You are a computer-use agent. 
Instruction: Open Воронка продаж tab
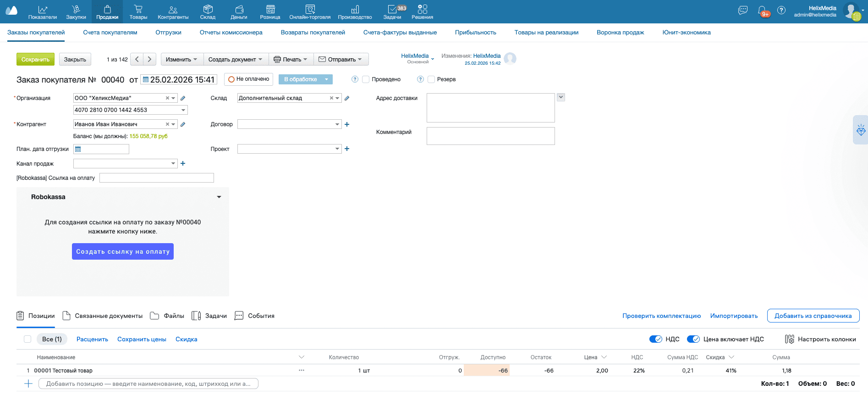click(620, 33)
